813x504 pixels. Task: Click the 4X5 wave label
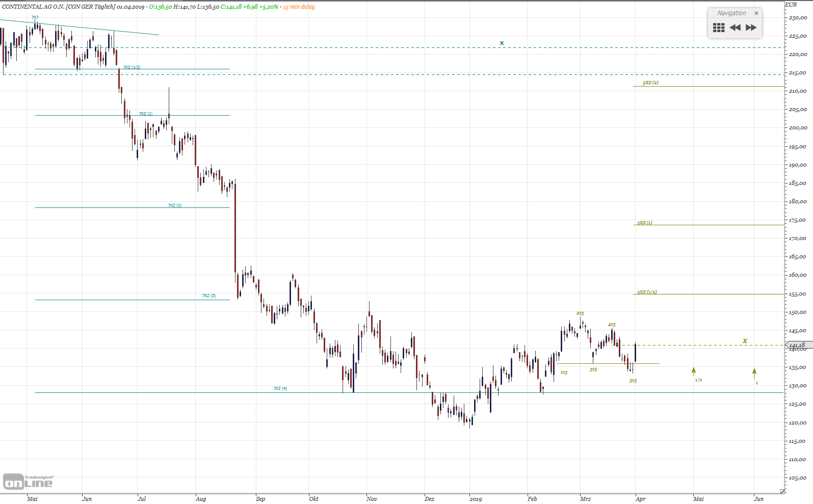tap(612, 325)
